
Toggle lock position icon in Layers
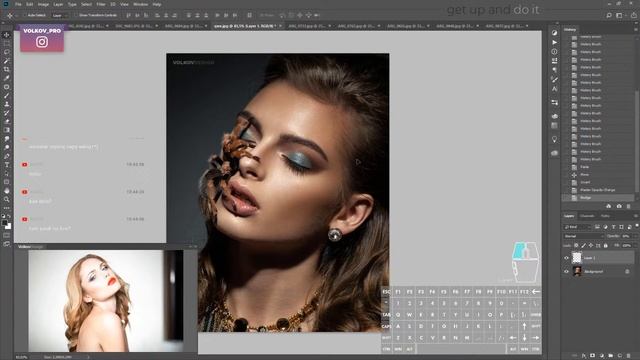point(591,245)
